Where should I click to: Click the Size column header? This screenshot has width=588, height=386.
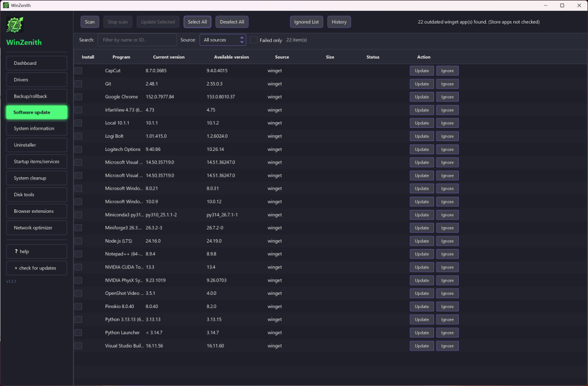pos(330,57)
